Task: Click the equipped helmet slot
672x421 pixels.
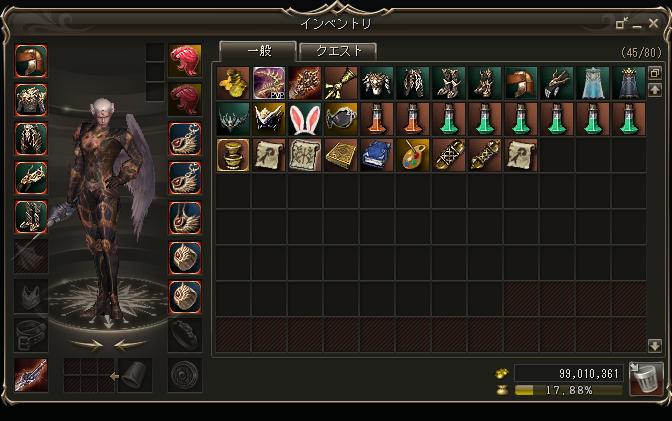Action: 31,61
